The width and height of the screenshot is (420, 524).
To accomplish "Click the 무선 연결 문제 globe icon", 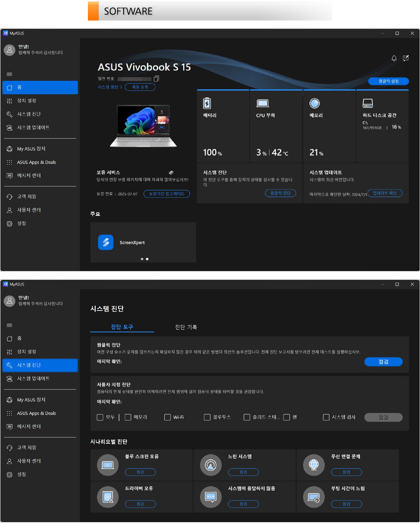I will click(x=314, y=465).
